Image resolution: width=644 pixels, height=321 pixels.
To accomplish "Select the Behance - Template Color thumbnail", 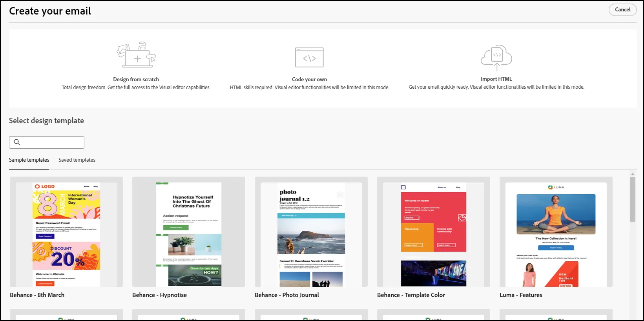I will (434, 232).
